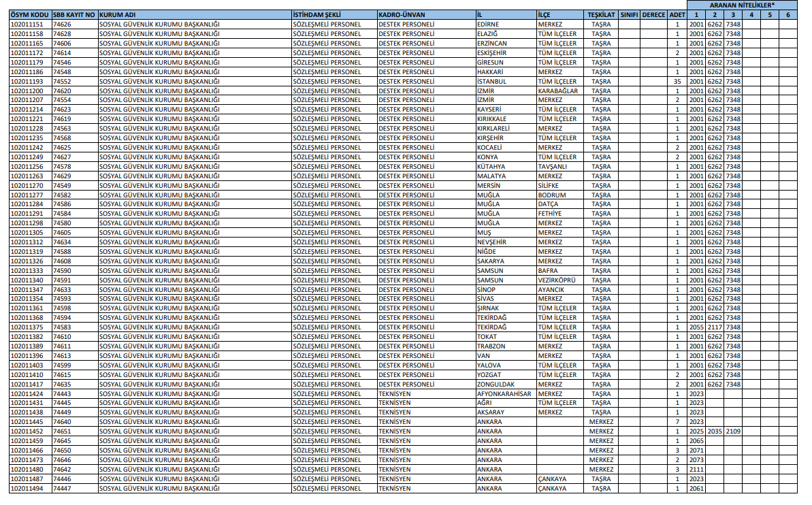Click the KARABAĞLAR district cell
This screenshot has width=812, height=505.
pos(557,91)
